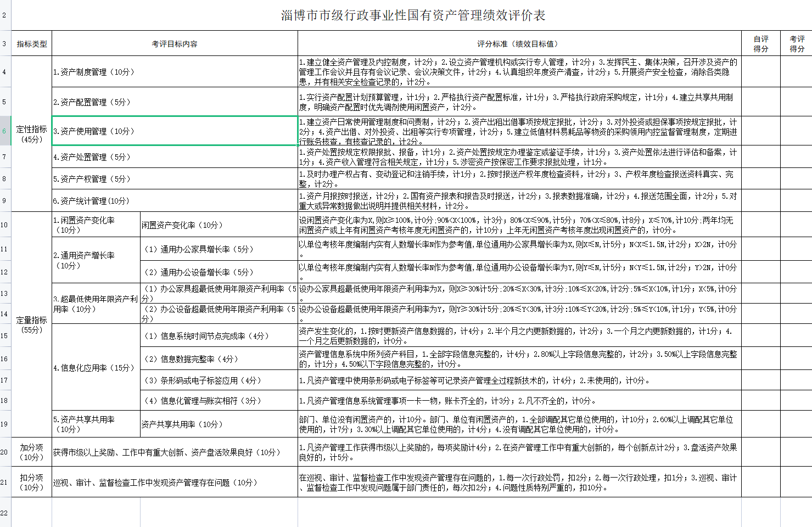
Task: Click the empty 自评得分 cell in the 扣分项 row
Action: [x=761, y=482]
